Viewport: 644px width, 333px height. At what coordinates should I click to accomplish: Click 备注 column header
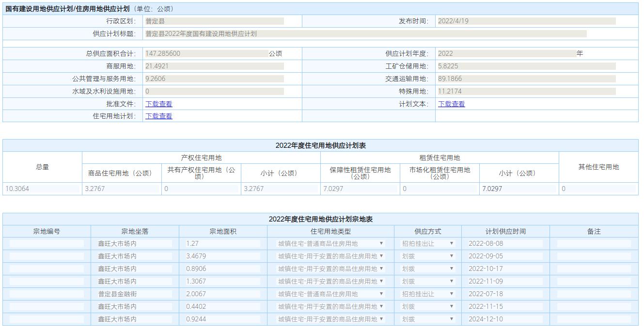594,232
